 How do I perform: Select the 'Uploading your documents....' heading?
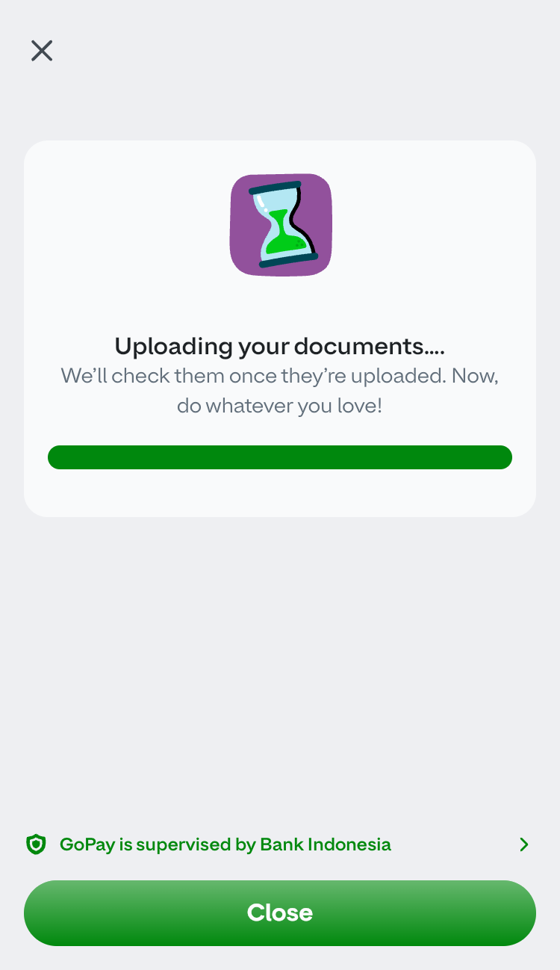click(x=280, y=346)
